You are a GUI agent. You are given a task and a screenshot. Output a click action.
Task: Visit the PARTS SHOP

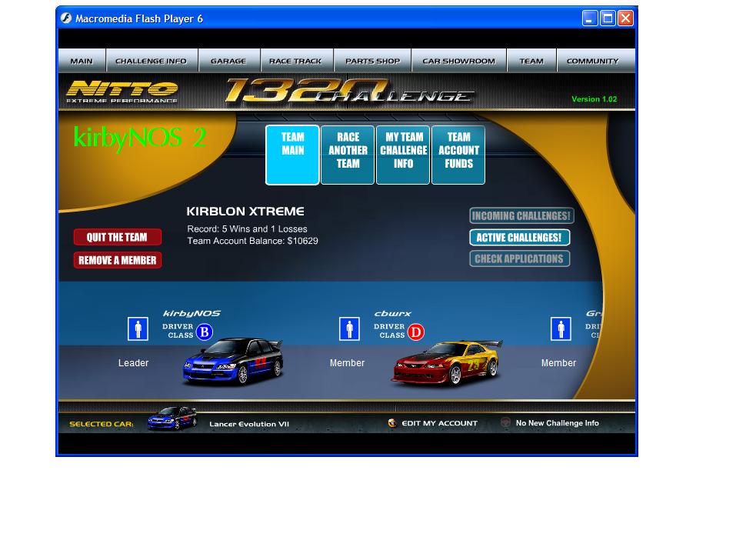(x=373, y=61)
